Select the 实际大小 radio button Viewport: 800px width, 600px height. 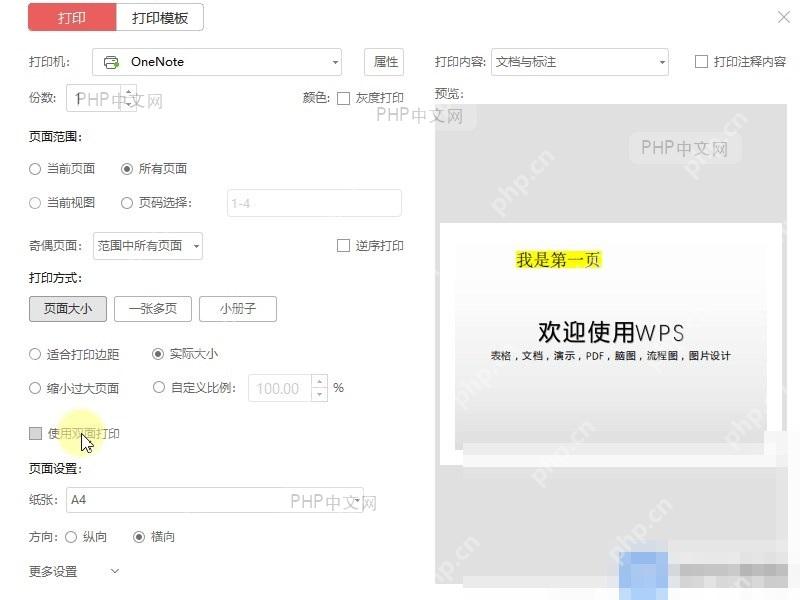point(158,354)
